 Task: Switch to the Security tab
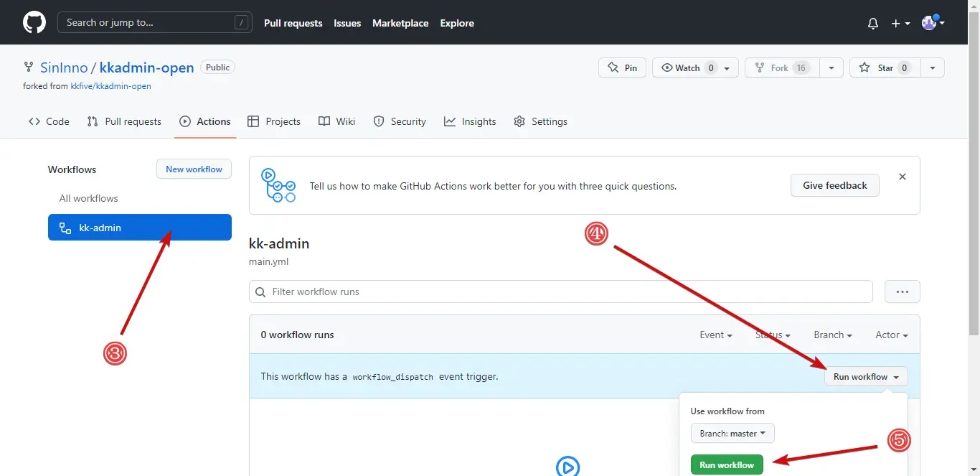pos(400,121)
